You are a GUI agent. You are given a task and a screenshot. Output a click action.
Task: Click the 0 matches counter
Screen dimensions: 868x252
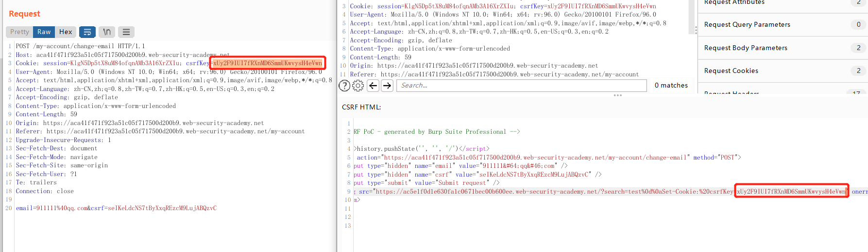(x=671, y=86)
